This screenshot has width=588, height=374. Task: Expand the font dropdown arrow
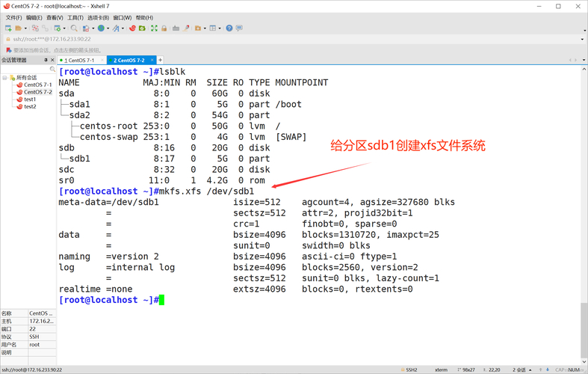coord(123,28)
